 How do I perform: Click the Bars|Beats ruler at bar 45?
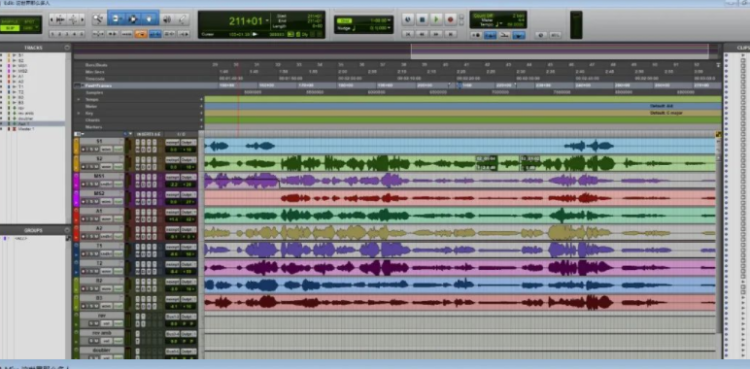(x=551, y=65)
